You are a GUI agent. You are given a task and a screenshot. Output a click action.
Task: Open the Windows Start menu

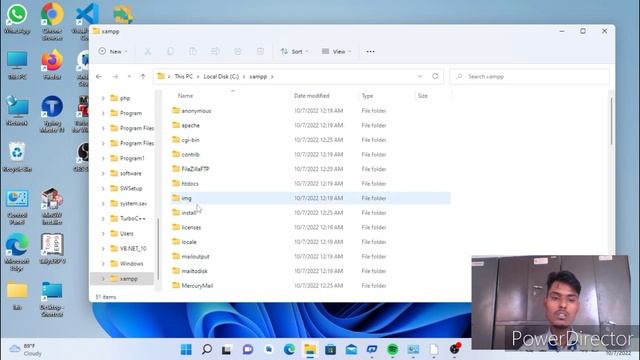pyautogui.click(x=186, y=349)
